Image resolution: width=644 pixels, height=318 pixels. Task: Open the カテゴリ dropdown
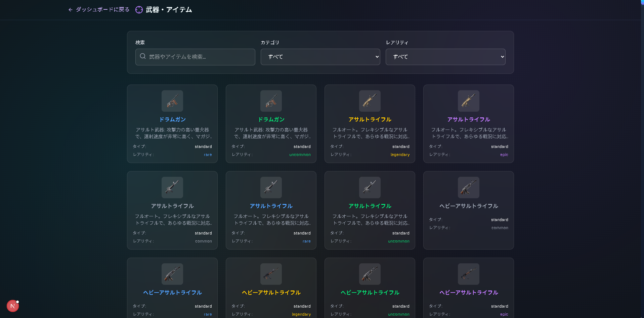[x=320, y=57]
